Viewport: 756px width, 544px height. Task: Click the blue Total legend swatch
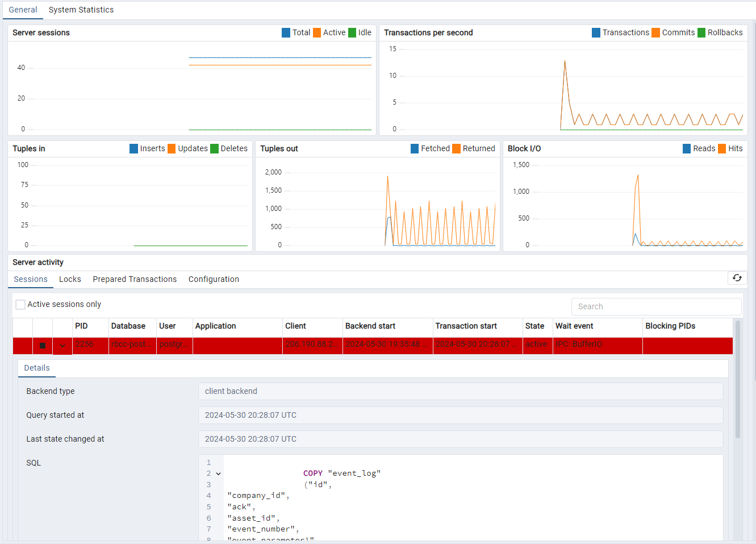coord(286,33)
